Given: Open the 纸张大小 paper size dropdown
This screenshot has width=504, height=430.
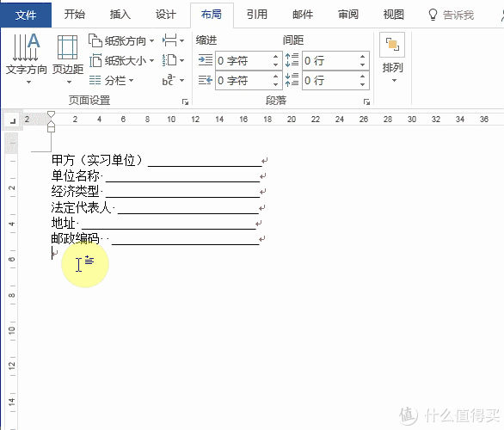Looking at the screenshot, I should tap(121, 60).
